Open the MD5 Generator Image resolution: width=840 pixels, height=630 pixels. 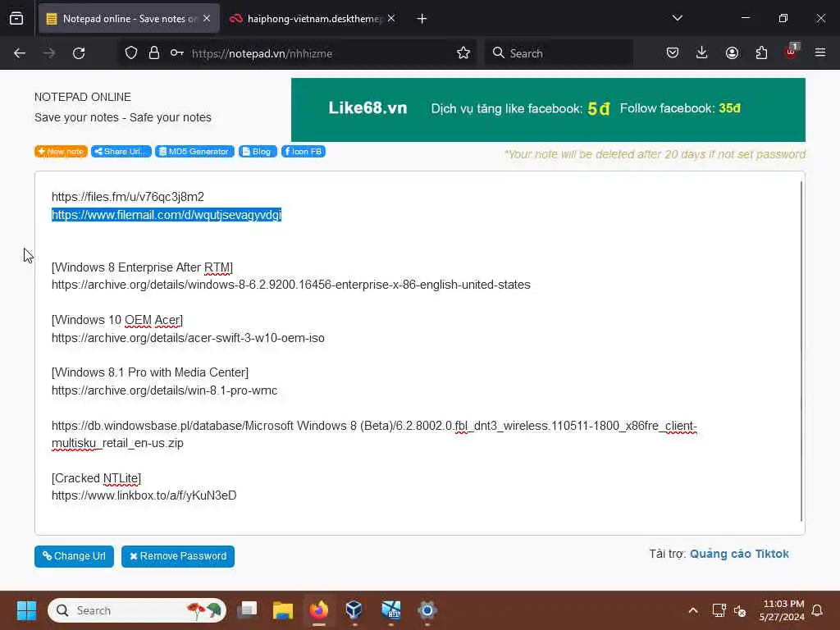[194, 152]
